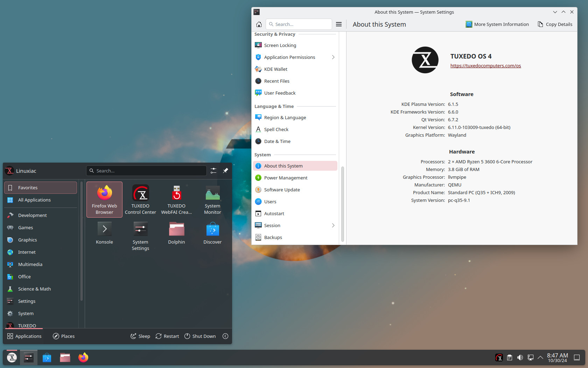Click Copy Details button
This screenshot has height=368, width=588.
pos(555,24)
